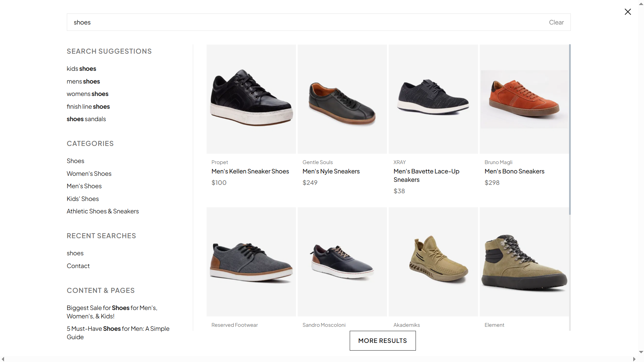Click the Sandro Moscoloni brand name
The image size is (644, 362).
(x=324, y=325)
